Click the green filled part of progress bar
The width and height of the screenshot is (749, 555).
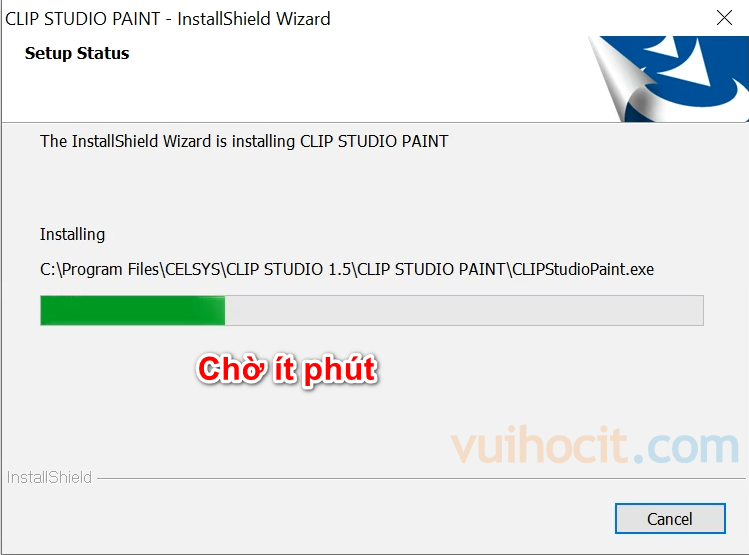(x=132, y=310)
